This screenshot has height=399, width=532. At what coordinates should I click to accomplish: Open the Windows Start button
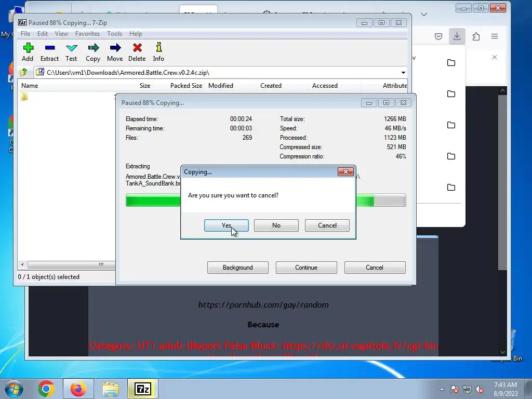[14, 389]
